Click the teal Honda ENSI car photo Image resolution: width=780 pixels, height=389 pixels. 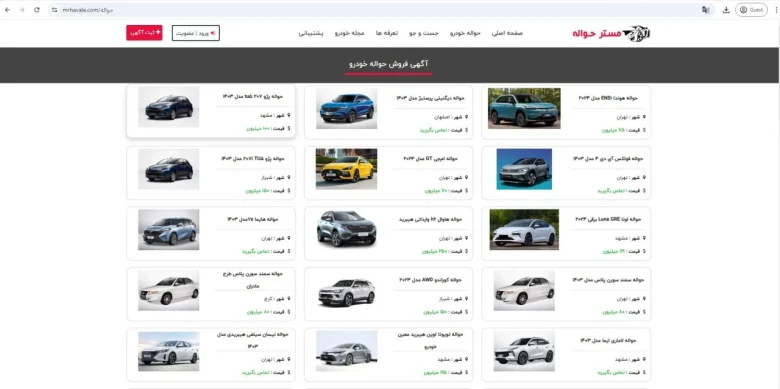tap(524, 108)
